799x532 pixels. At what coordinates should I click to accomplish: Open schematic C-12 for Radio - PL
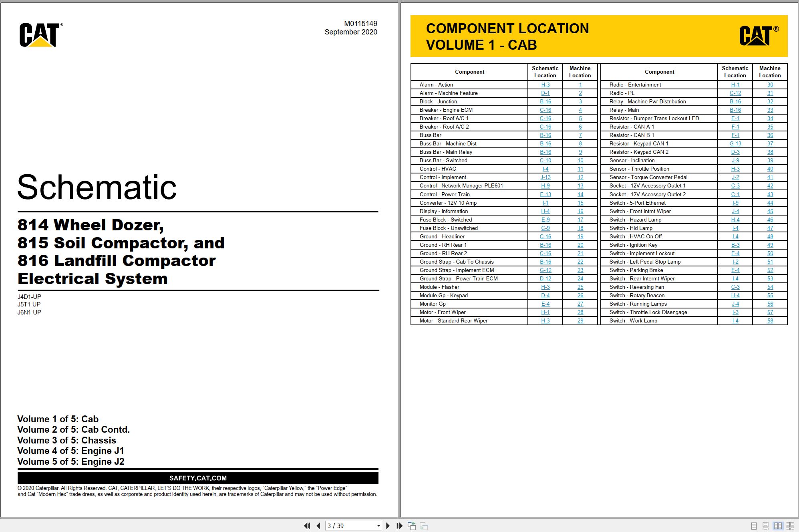coord(735,93)
